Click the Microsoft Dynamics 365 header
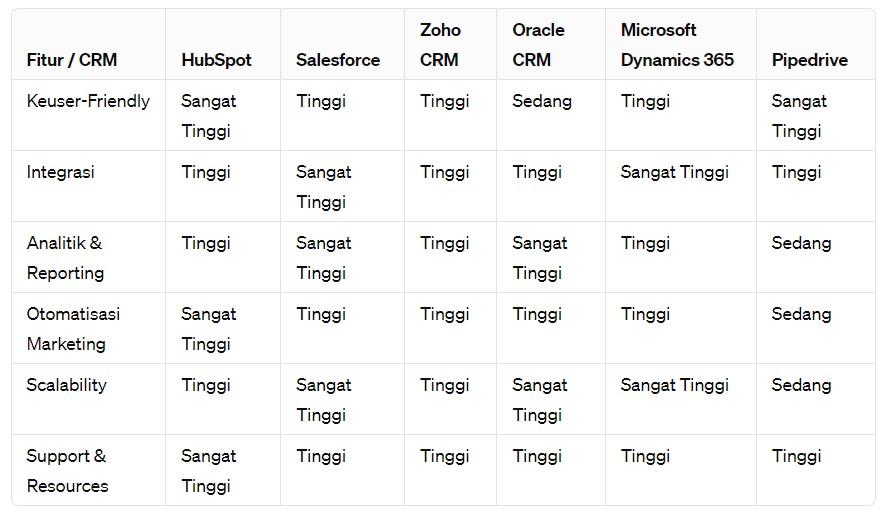Viewport: 888px width, 516px height. [677, 45]
